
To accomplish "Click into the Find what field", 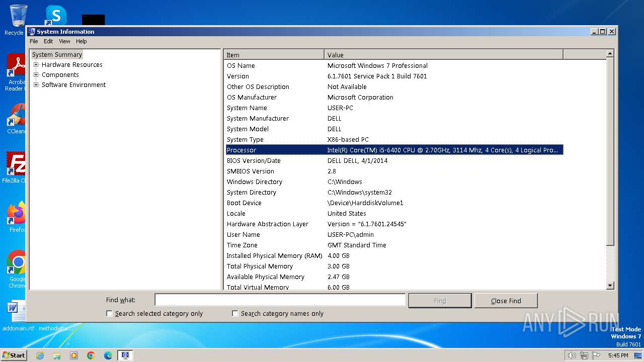I will click(280, 300).
